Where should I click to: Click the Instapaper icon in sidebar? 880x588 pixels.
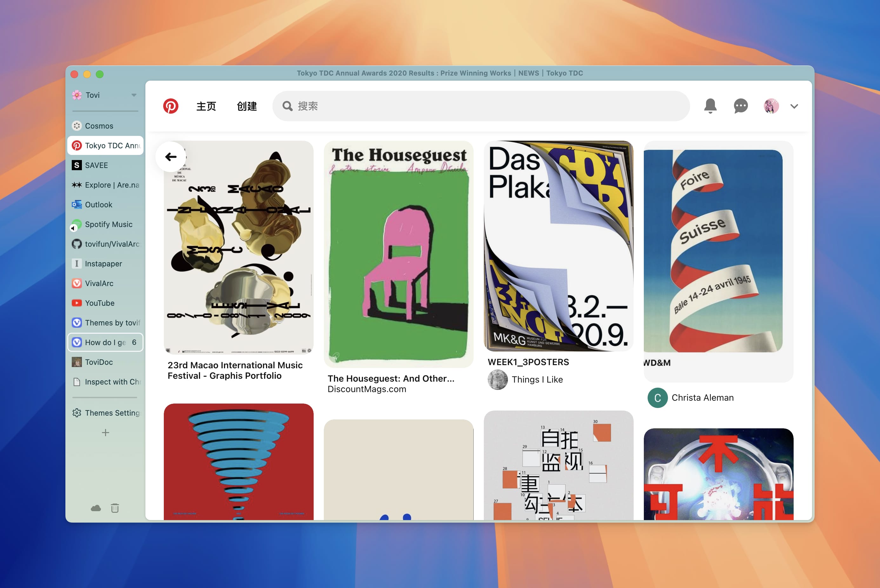point(77,264)
